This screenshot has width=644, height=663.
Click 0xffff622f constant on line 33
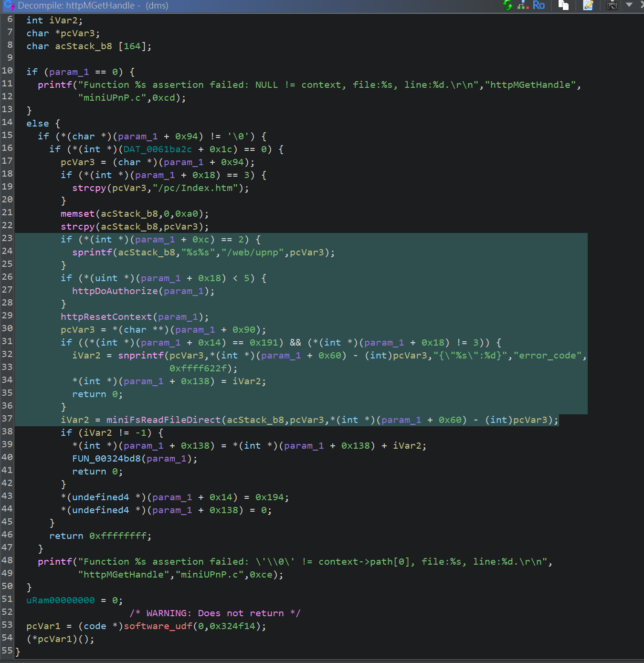(x=198, y=368)
